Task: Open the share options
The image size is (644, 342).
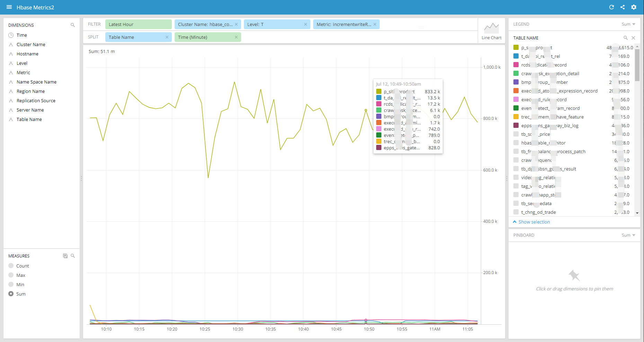Action: pyautogui.click(x=623, y=7)
